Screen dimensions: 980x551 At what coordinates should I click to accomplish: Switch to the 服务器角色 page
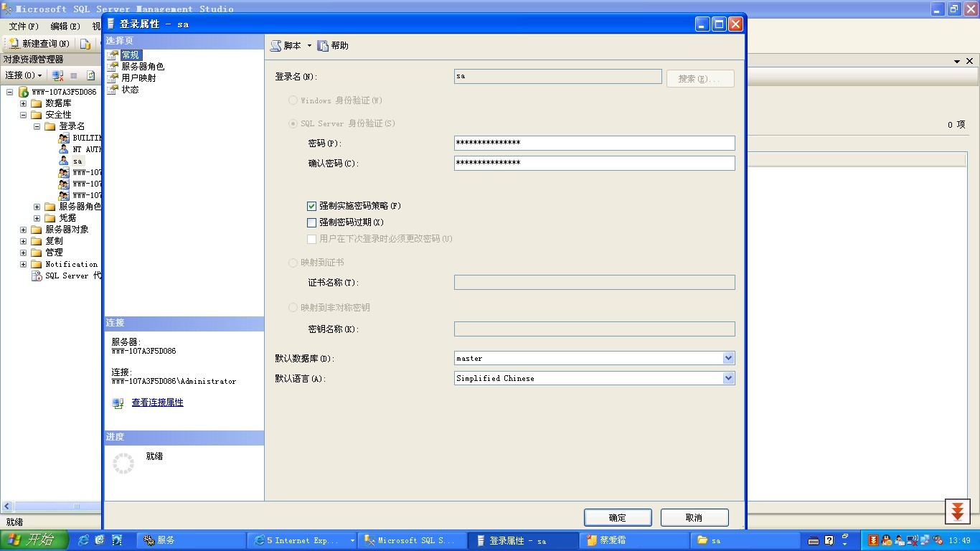(x=143, y=67)
